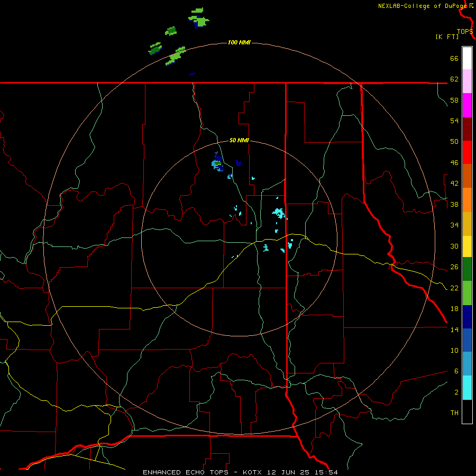Image resolution: width=476 pixels, height=476 pixels.
Task: Click the 50 NMI range ring label
Action: [x=239, y=140]
